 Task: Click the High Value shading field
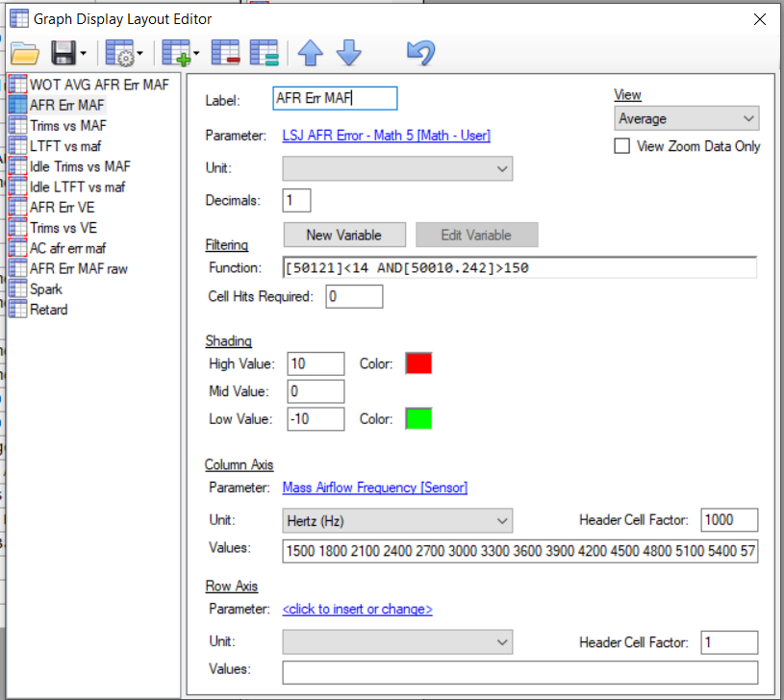[316, 363]
